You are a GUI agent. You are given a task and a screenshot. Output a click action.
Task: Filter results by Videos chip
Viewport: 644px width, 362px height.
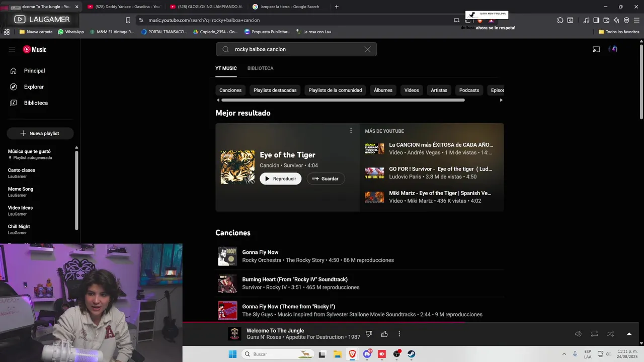pyautogui.click(x=412, y=90)
